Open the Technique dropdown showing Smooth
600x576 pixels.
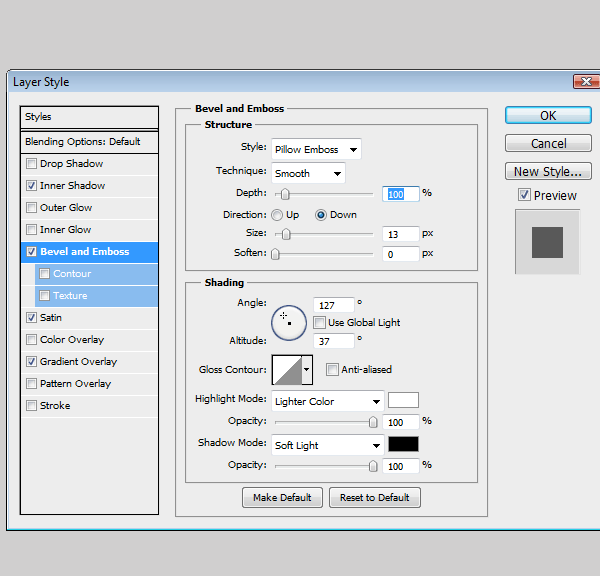pyautogui.click(x=308, y=173)
